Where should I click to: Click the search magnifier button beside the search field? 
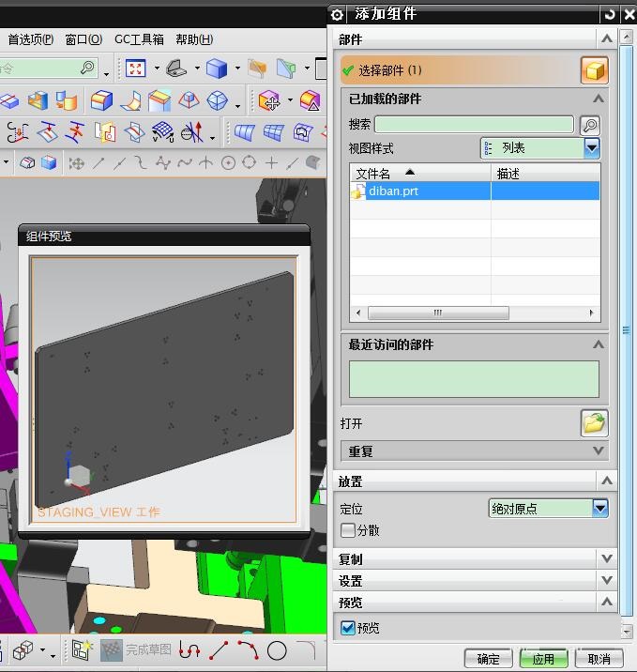point(590,125)
